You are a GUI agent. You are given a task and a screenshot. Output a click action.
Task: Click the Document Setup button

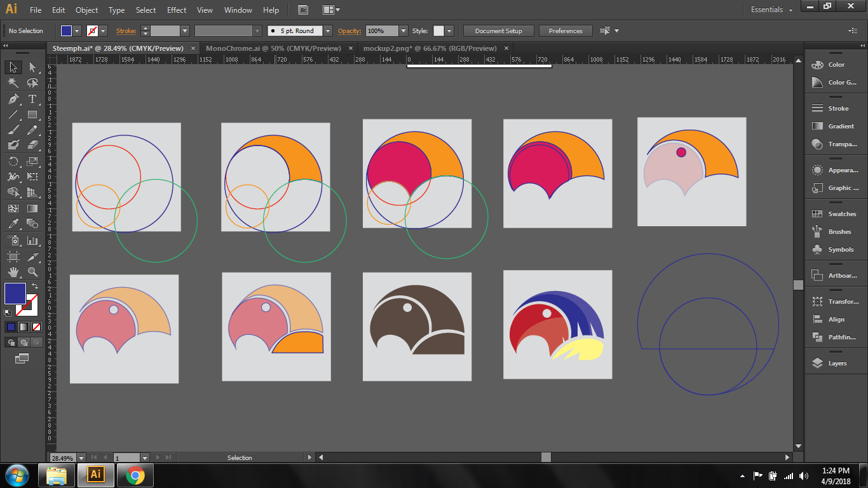click(x=498, y=30)
